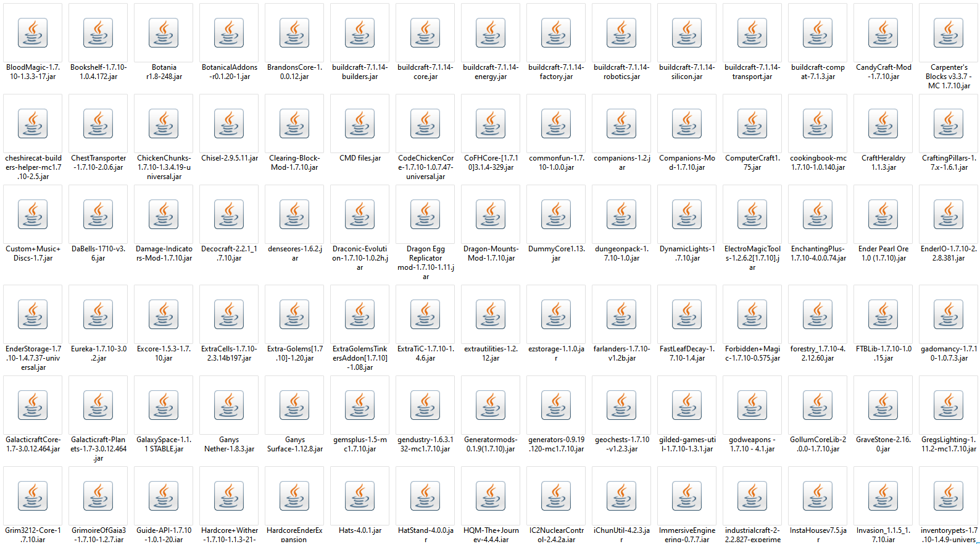Click Ganys Nether-1.8.3.jar label
This screenshot has width=980, height=544.
(x=229, y=444)
